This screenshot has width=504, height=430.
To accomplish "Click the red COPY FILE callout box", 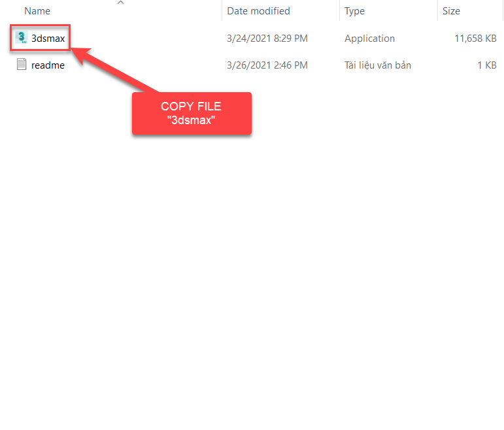I will tap(192, 113).
